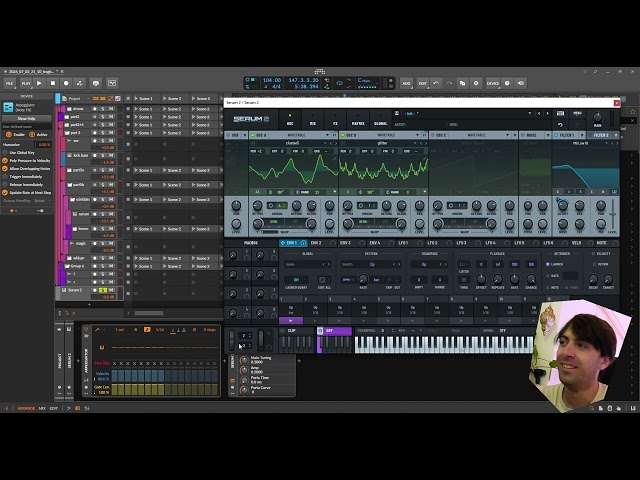Open the FILE menu dropdown
This screenshot has width=640, height=480.
pos(9,83)
